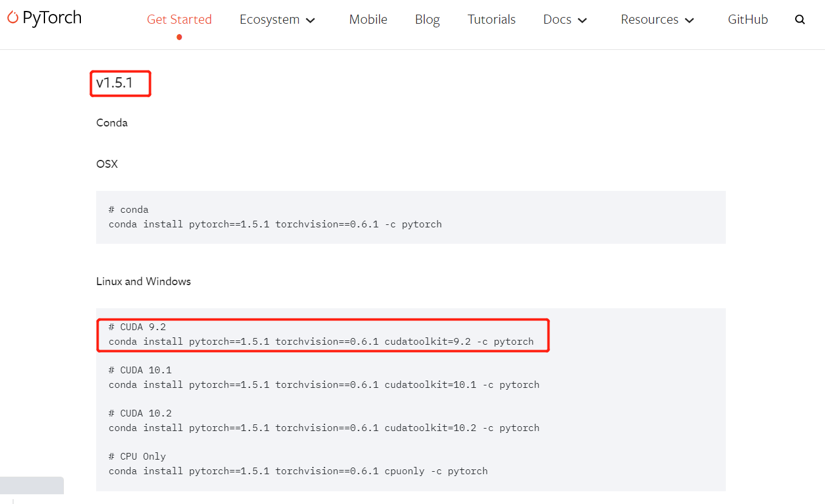Expand the Ecosystem dropdown menu
The width and height of the screenshot is (825, 504).
coord(277,19)
